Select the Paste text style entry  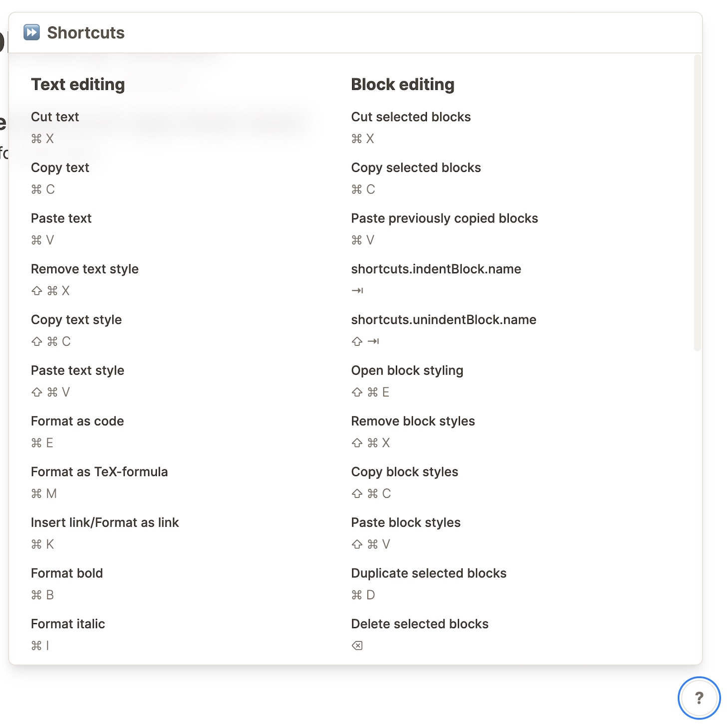(x=77, y=371)
